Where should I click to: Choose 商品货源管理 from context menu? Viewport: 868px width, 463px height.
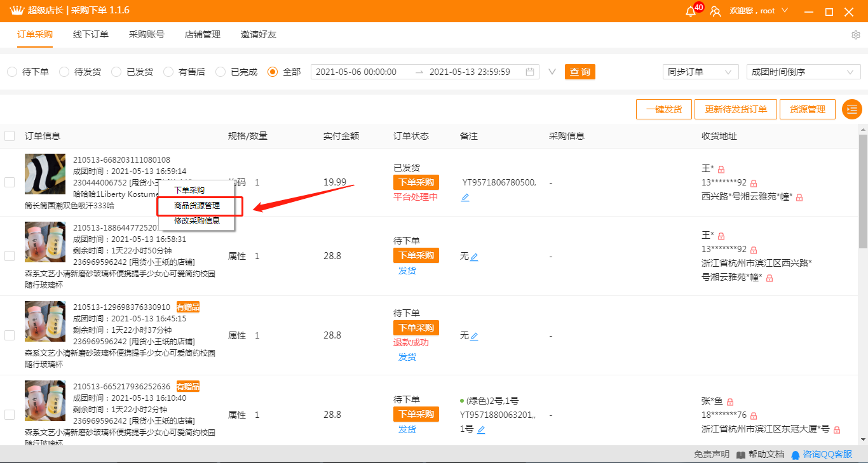click(197, 206)
